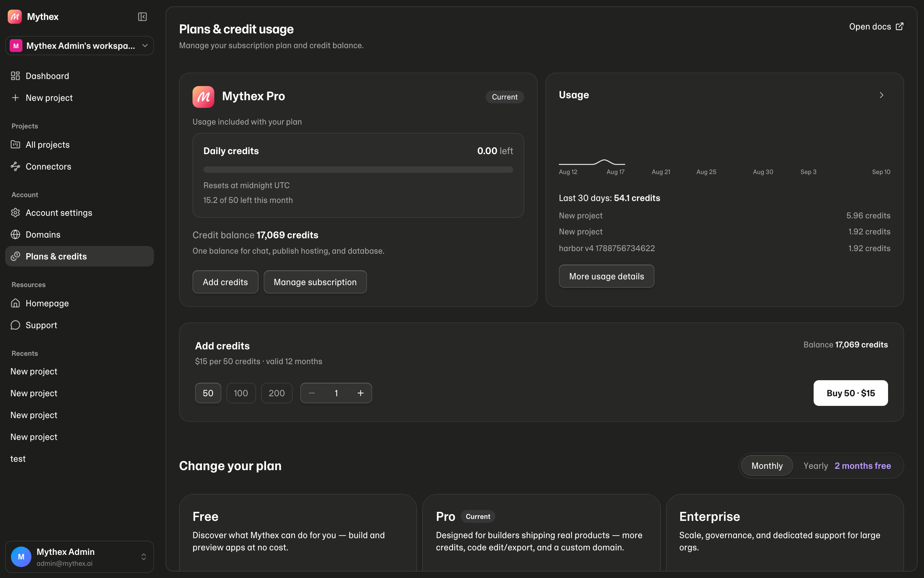Viewport: 924px width, 578px height.
Task: Click the '5.96 credits' usage value
Action: point(868,215)
